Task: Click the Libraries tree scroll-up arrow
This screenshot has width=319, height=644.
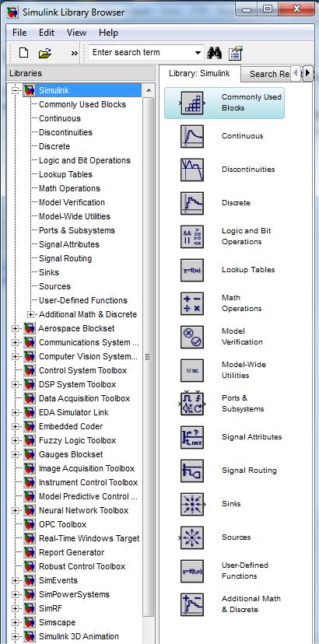Action: pyautogui.click(x=149, y=90)
